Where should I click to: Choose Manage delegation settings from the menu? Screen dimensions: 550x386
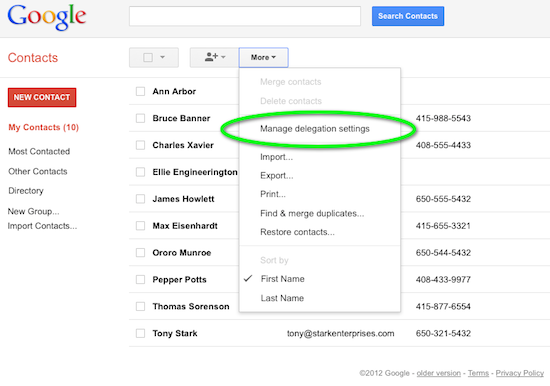point(315,129)
